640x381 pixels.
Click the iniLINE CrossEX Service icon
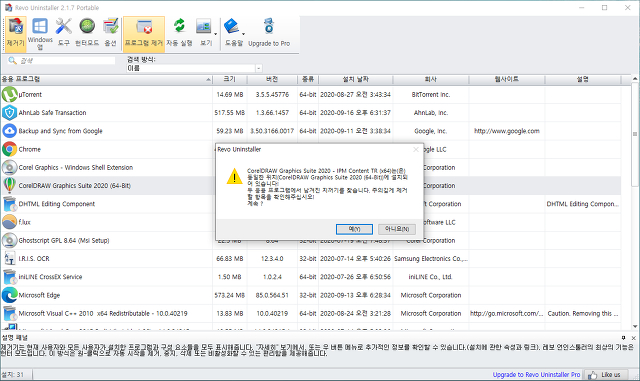coord(9,277)
